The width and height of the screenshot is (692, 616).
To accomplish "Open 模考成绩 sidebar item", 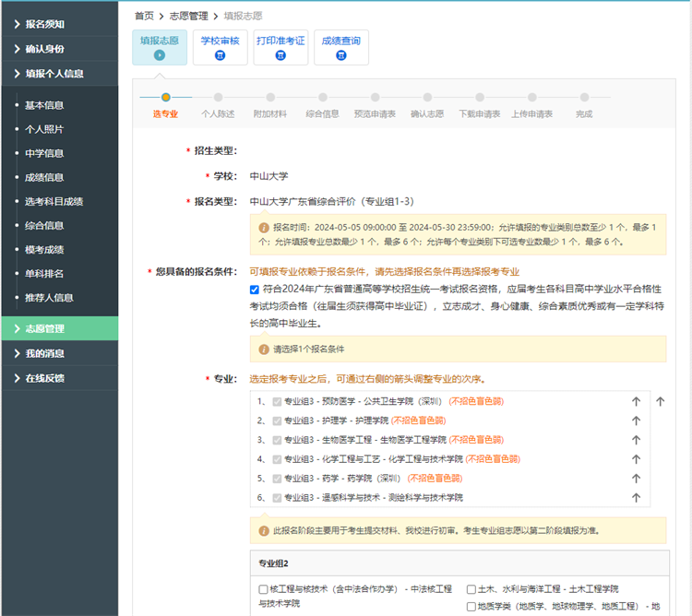I will (44, 250).
